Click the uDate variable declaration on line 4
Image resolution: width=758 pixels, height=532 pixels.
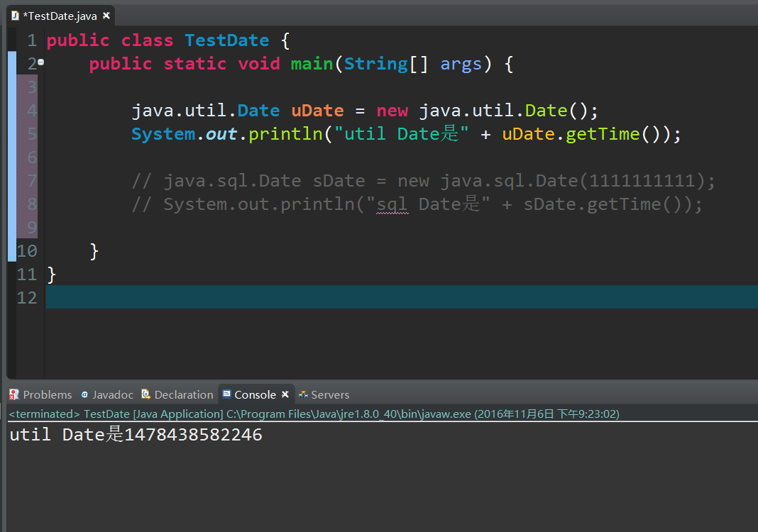[317, 111]
